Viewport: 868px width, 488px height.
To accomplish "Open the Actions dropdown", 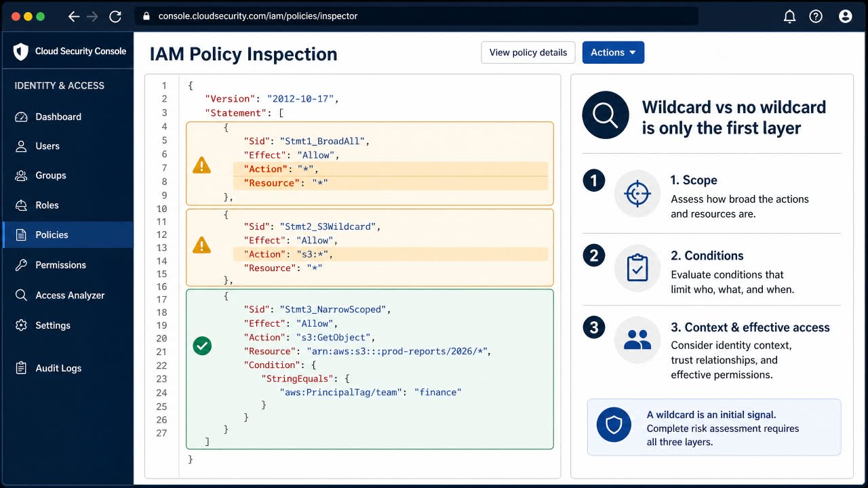I will click(613, 52).
